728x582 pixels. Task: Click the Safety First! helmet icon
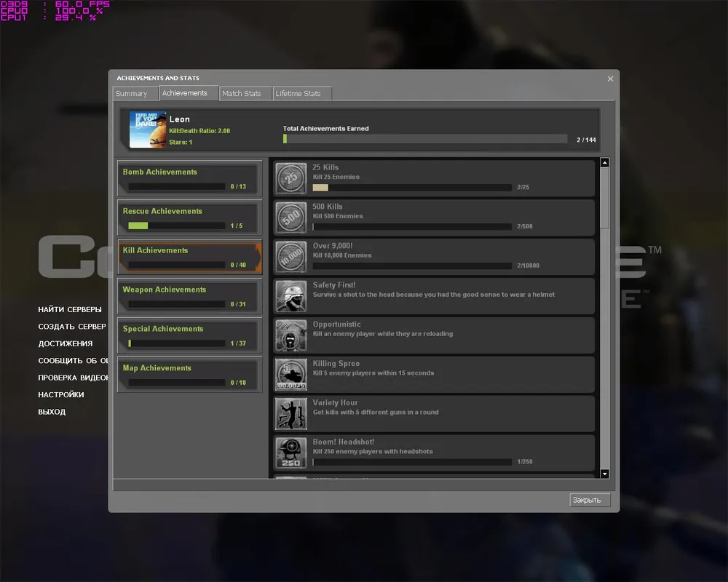click(x=291, y=295)
